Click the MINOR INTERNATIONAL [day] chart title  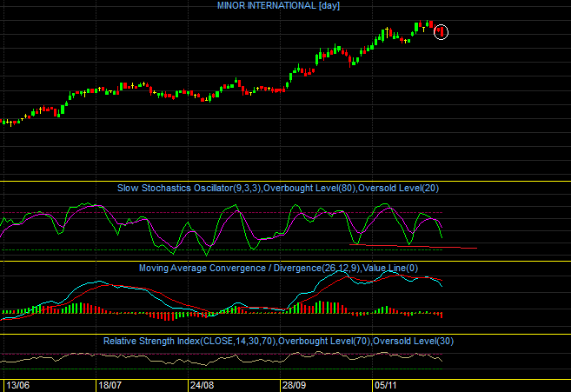(278, 5)
